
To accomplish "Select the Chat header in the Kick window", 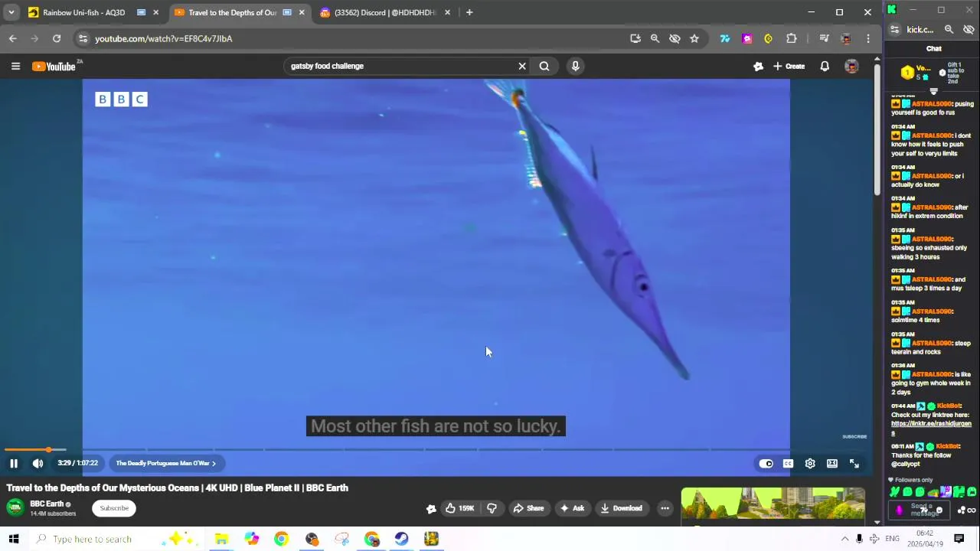I will coord(933,48).
